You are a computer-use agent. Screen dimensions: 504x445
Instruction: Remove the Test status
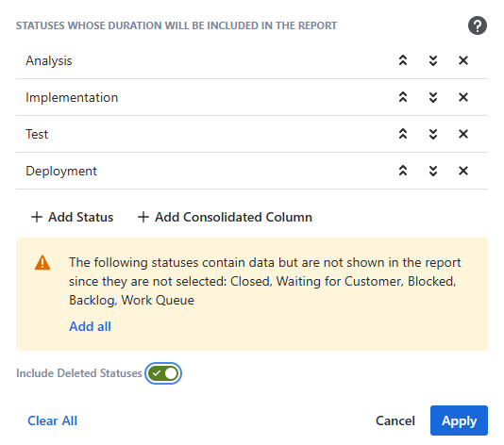(x=463, y=134)
